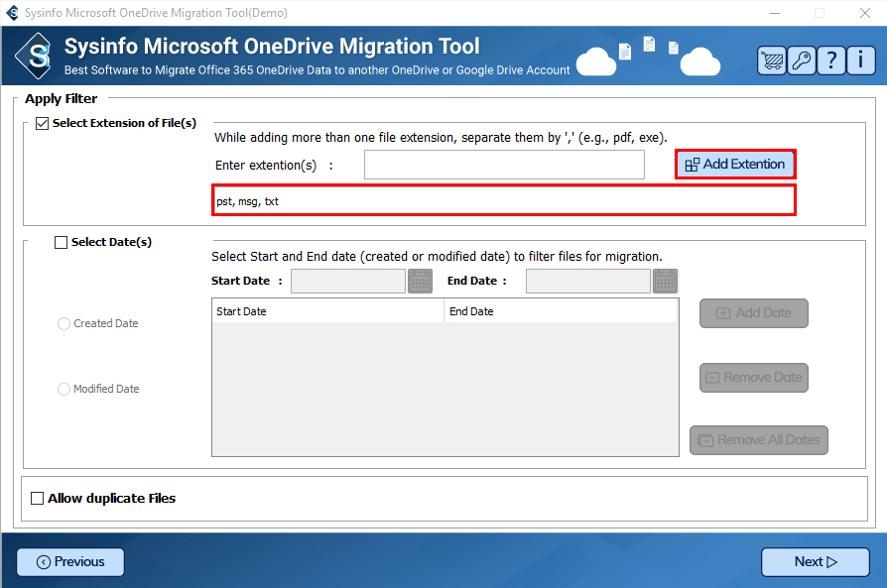Check Allow duplicate Files option
Image resolution: width=887 pixels, height=588 pixels.
(38, 498)
